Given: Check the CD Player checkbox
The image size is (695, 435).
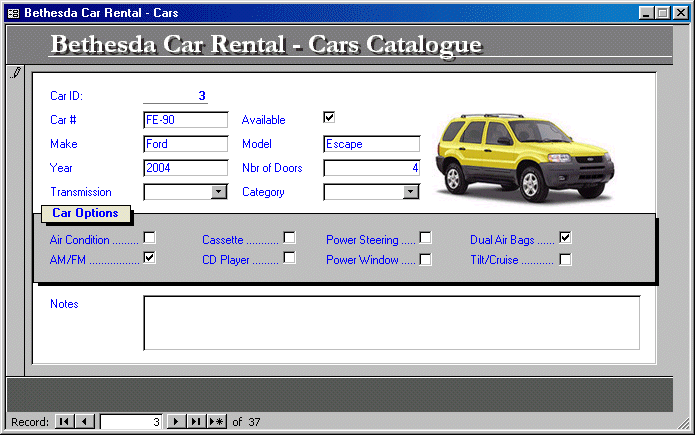Looking at the screenshot, I should (289, 258).
